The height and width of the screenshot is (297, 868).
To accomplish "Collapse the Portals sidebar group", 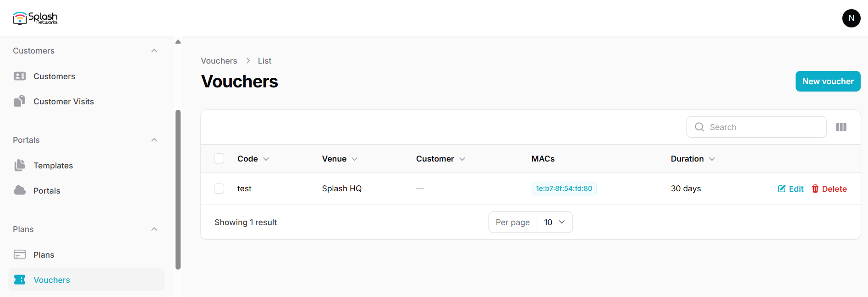I will (x=154, y=140).
